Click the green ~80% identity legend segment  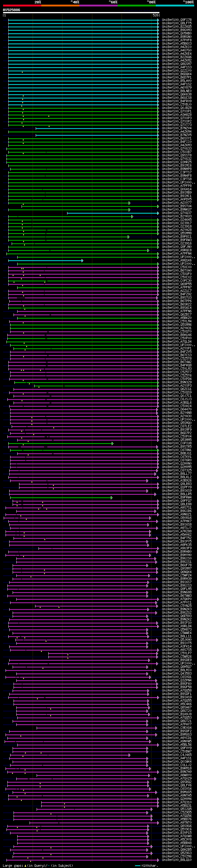pyautogui.click(x=137, y=6)
